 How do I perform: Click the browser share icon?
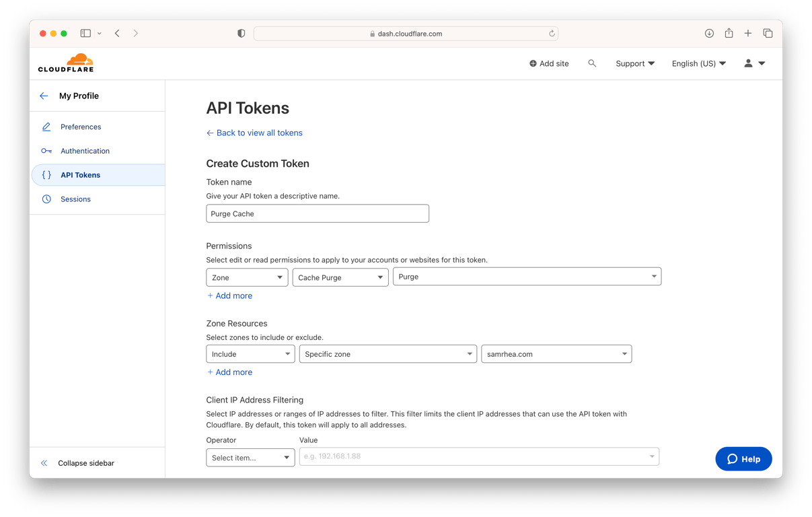pos(729,32)
